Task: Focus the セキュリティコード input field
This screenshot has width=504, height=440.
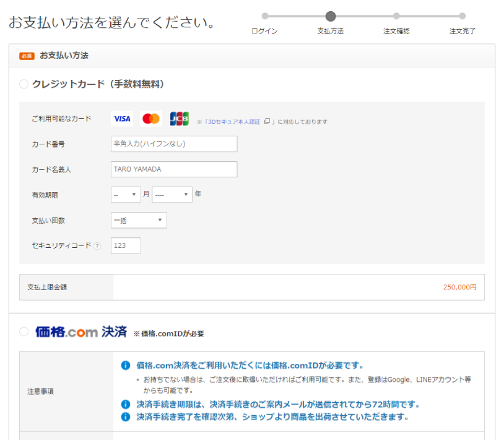Action: [126, 246]
